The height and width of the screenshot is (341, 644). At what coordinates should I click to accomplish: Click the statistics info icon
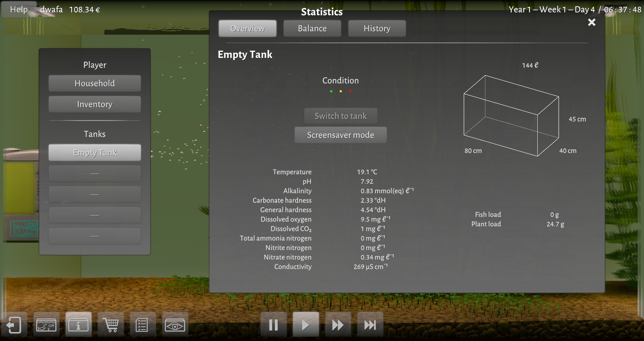click(x=78, y=325)
